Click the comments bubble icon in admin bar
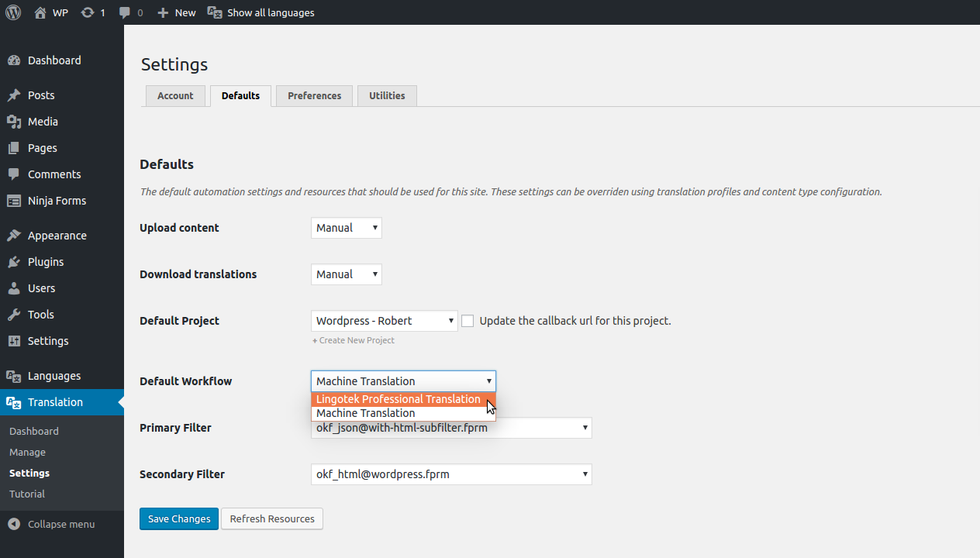The width and height of the screenshot is (980, 558). coord(125,12)
